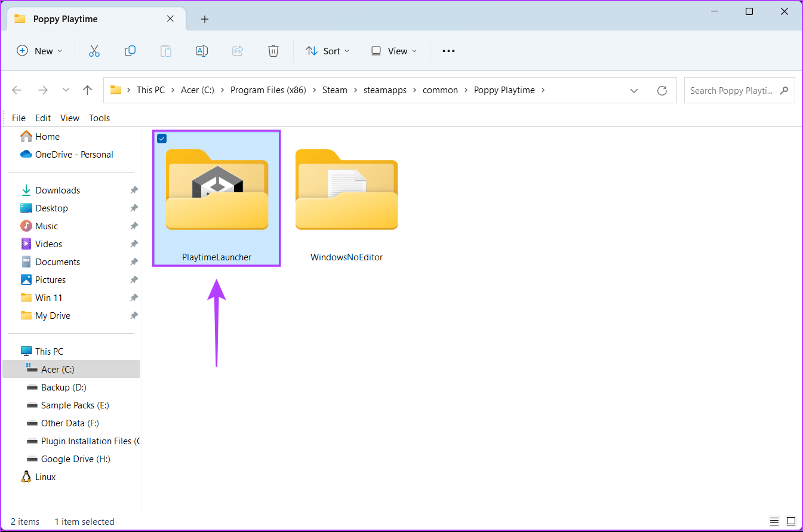Viewport: 803px width, 532px height.
Task: Open the New dropdown menu
Action: 39,51
